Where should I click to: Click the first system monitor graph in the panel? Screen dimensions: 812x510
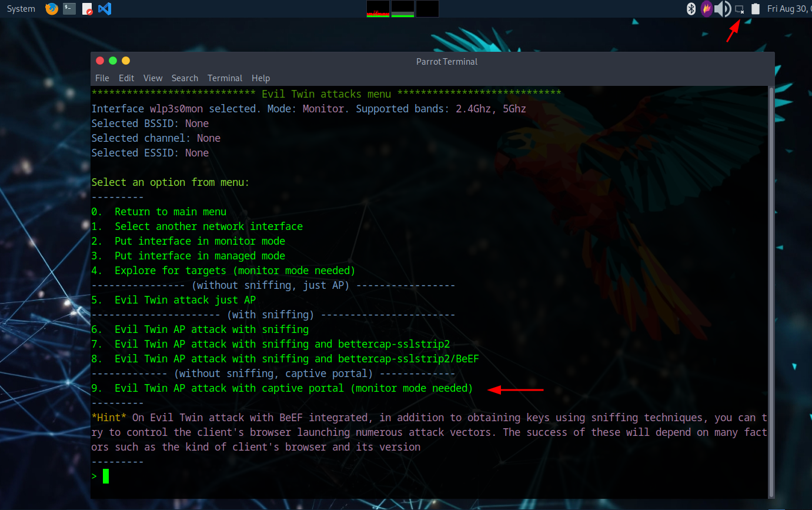[378, 9]
